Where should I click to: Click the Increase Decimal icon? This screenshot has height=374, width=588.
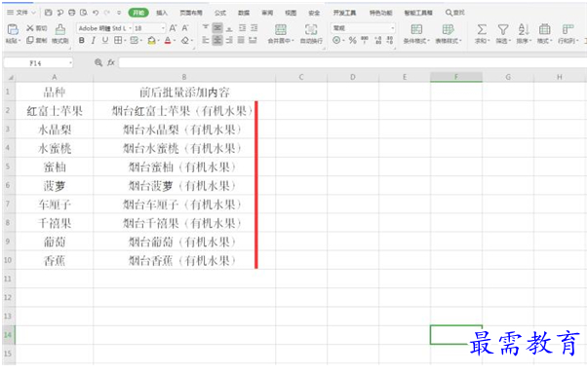click(378, 41)
